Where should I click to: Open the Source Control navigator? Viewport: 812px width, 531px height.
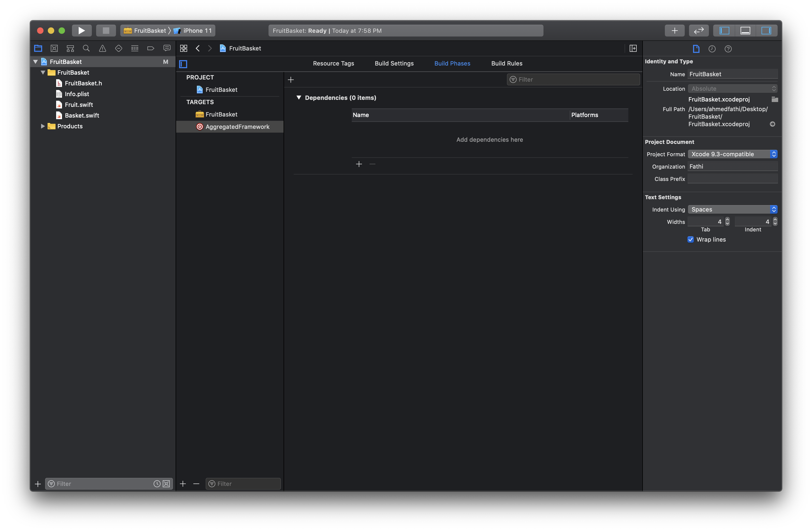tap(54, 48)
